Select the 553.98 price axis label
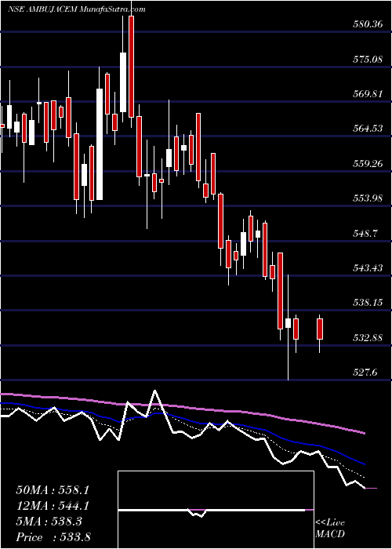The width and height of the screenshot is (392, 549). pos(366,198)
